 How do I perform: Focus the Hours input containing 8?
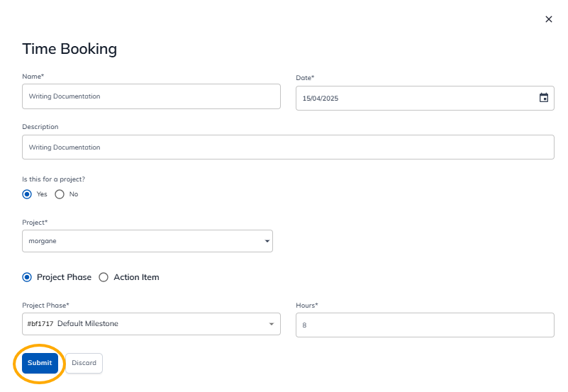pos(424,325)
